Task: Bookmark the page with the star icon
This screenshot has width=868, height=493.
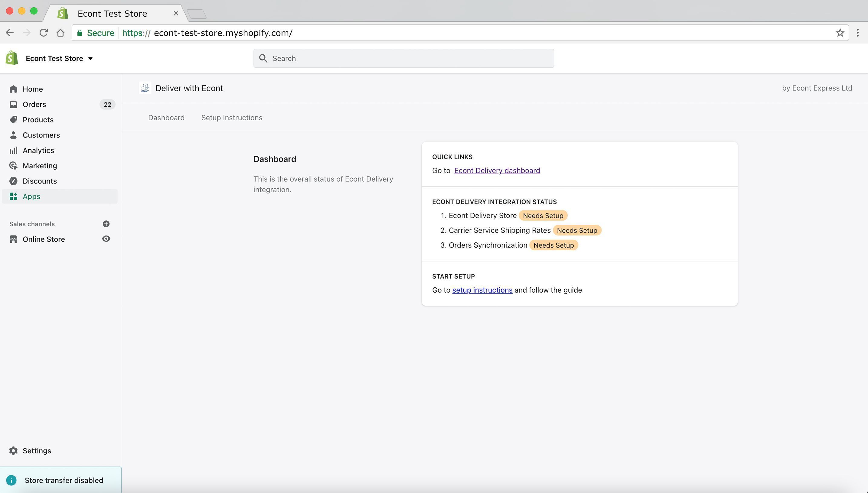Action: click(840, 33)
